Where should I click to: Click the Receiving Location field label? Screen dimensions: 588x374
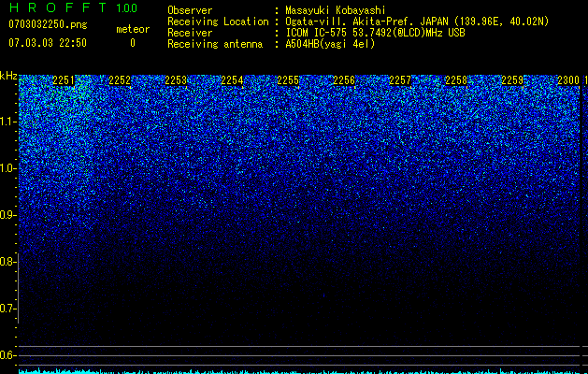218,22
